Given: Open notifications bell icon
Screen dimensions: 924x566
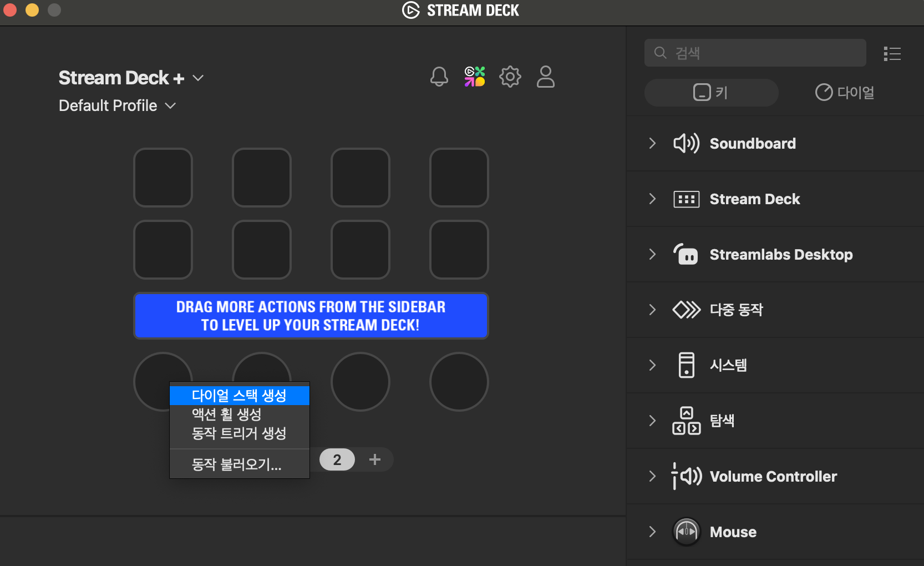Looking at the screenshot, I should pyautogui.click(x=439, y=77).
